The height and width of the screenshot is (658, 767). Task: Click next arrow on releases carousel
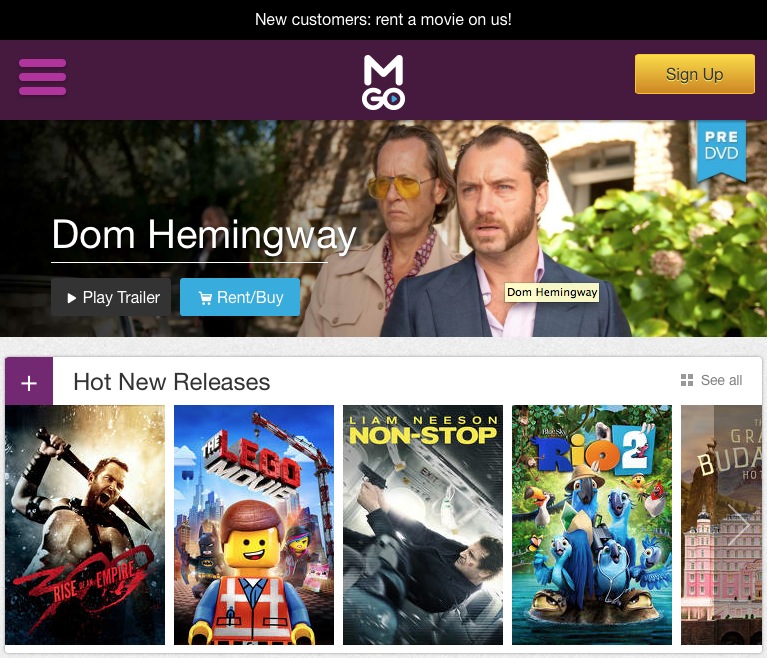(739, 524)
